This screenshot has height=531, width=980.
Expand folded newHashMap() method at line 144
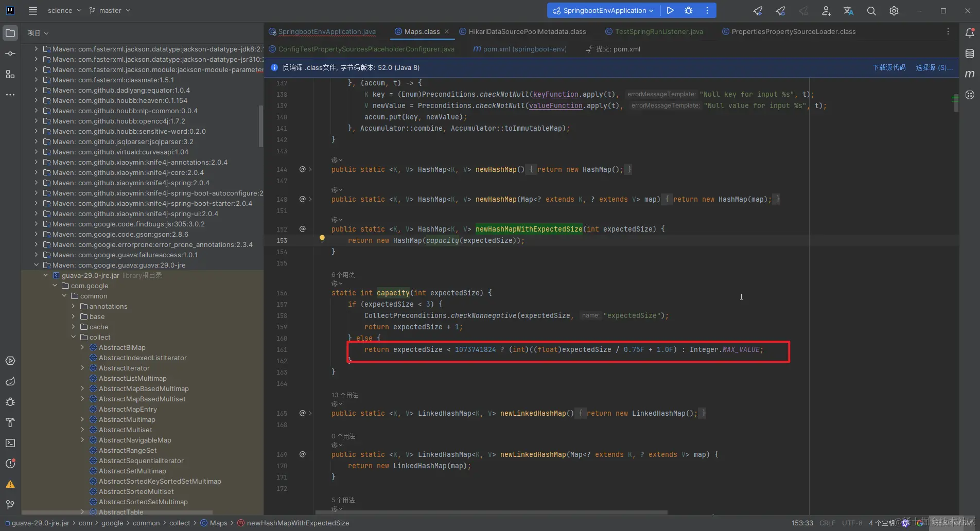(310, 169)
